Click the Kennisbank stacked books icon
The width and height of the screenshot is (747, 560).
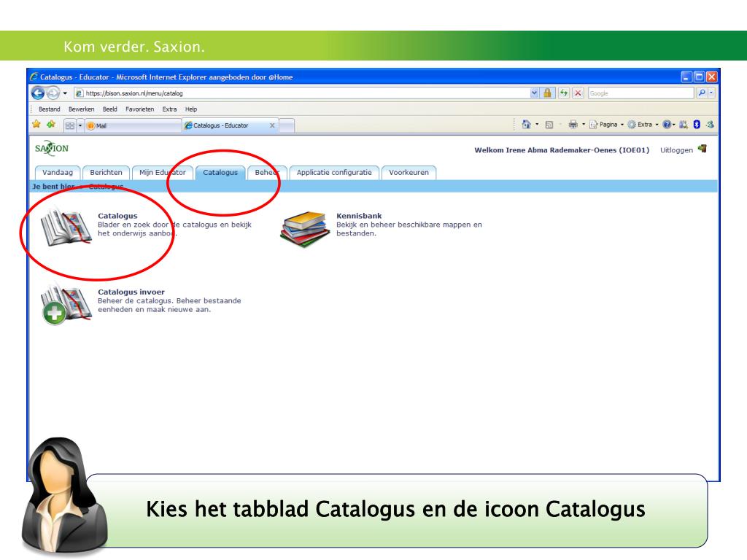tap(305, 229)
